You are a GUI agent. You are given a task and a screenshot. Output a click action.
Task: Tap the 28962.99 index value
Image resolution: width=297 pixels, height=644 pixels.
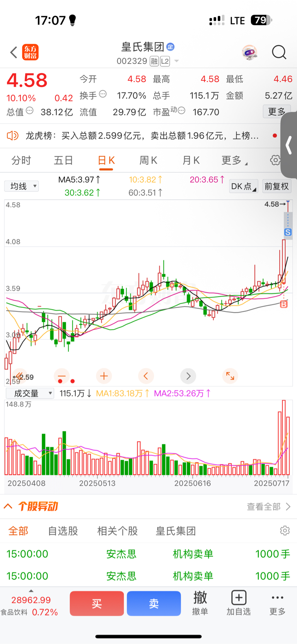pyautogui.click(x=31, y=600)
